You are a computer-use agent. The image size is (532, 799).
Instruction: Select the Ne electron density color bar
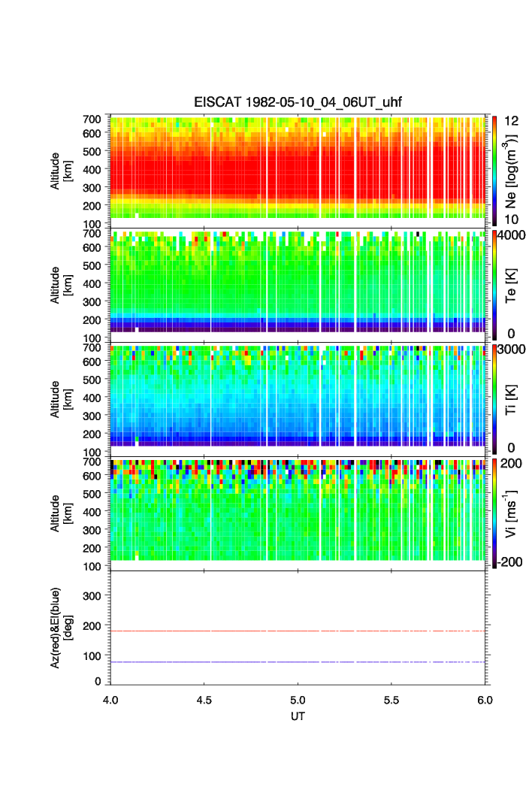click(x=494, y=171)
